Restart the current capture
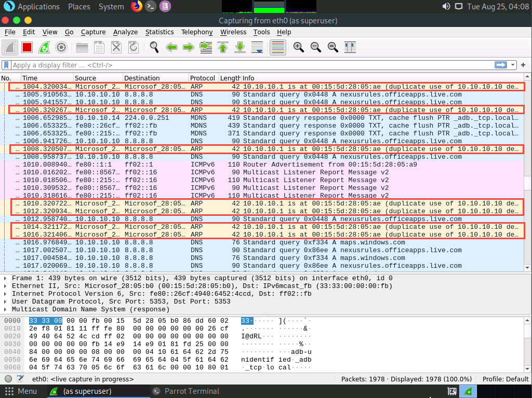 [x=44, y=47]
